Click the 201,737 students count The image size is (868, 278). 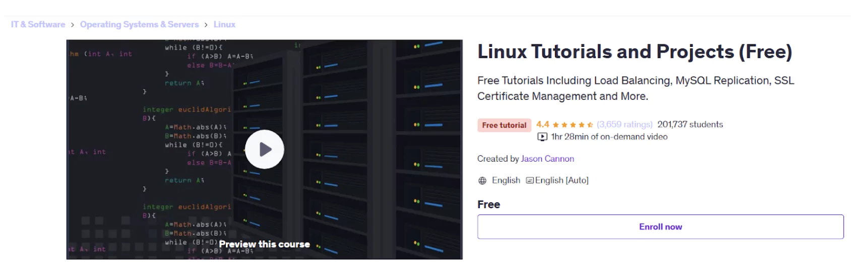point(690,124)
